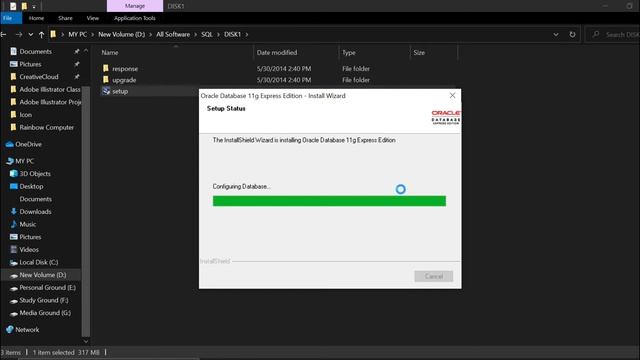Expand chevron after DISK1 breadcrumb
The image size is (640, 360).
tap(247, 35)
